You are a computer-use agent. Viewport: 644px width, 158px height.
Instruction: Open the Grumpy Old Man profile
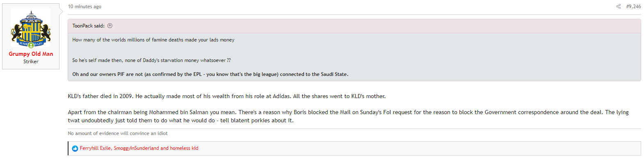point(31,54)
